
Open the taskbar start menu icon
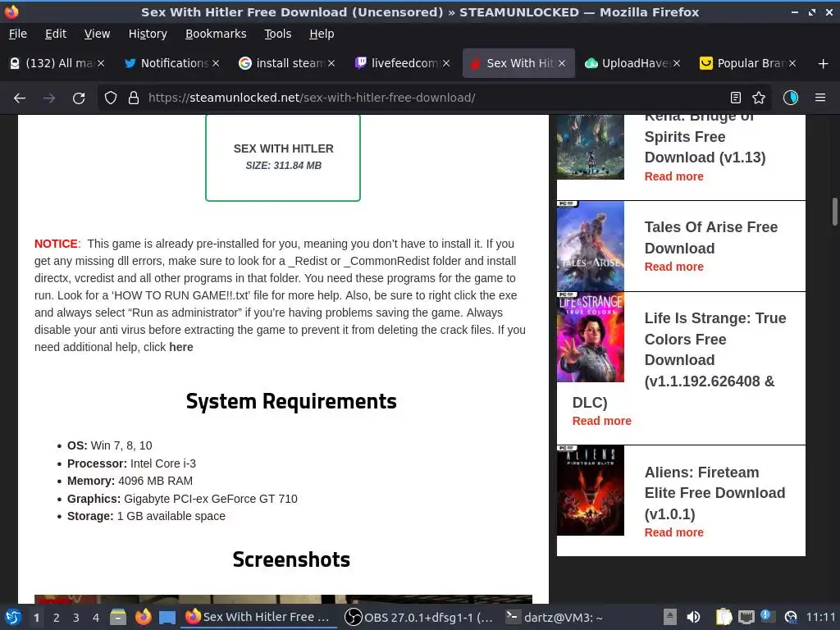[13, 617]
